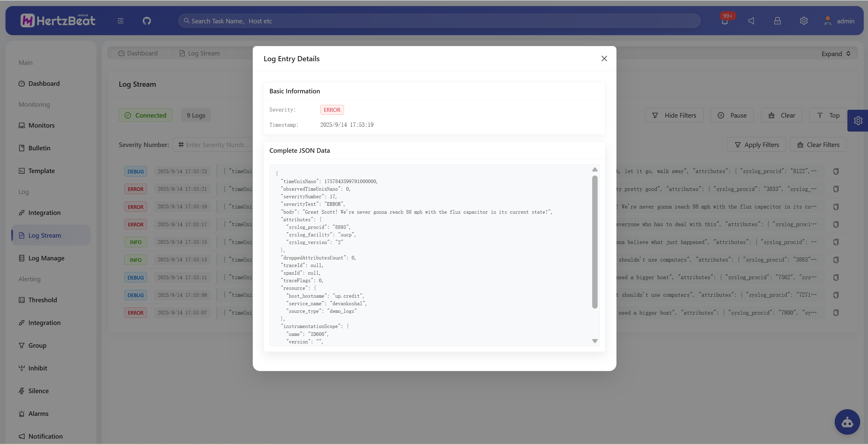This screenshot has width=868, height=445.
Task: Focus the Severity Number input field
Action: tap(217, 145)
